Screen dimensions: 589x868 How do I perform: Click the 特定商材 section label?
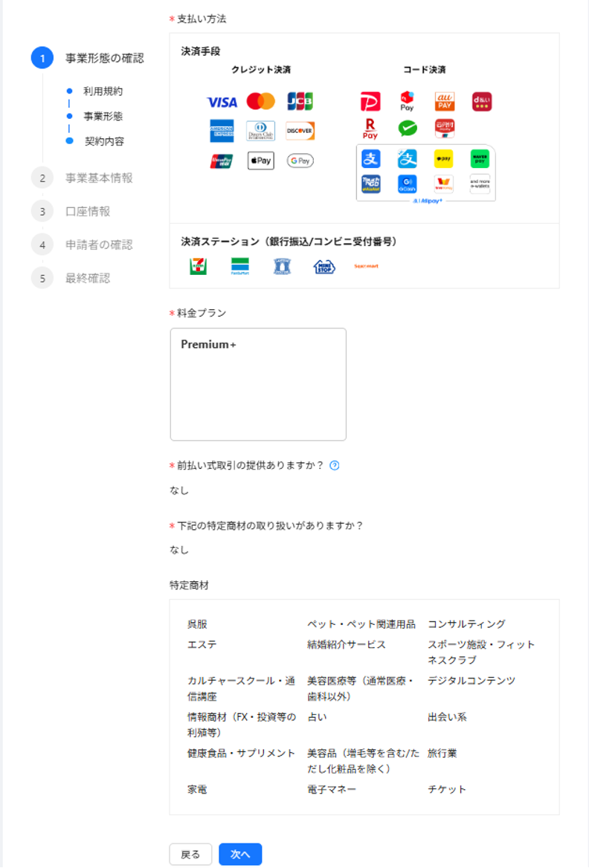tap(189, 586)
